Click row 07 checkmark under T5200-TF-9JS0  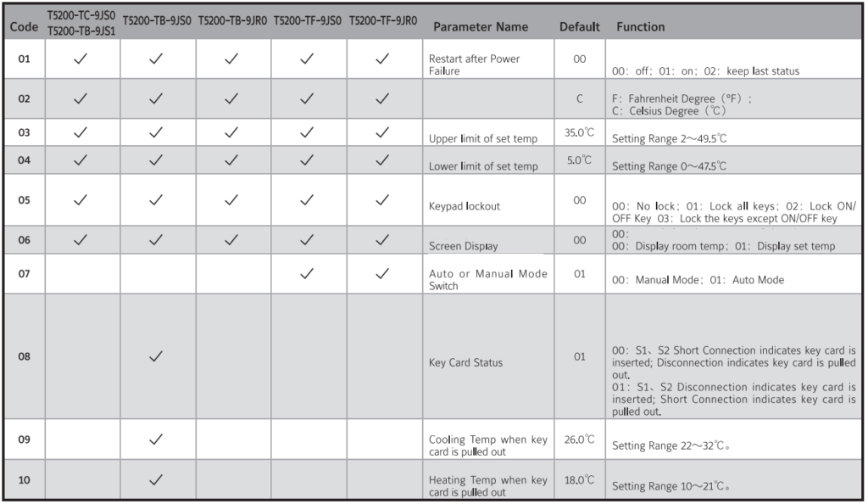coord(308,273)
